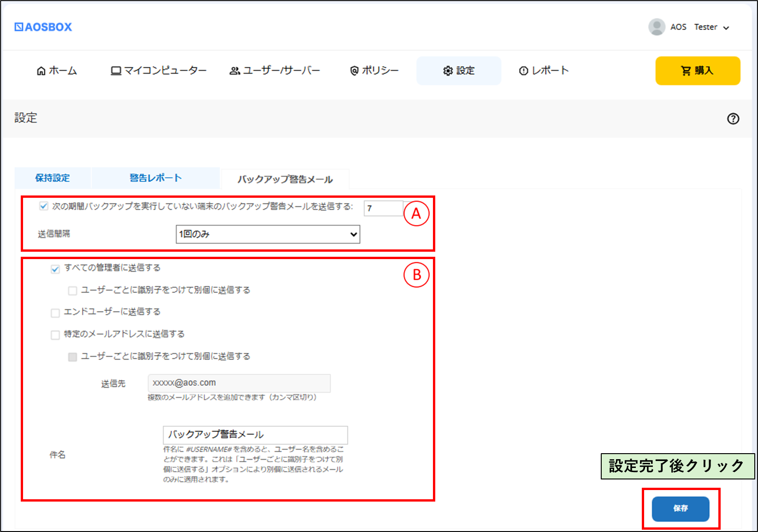Viewport: 758px width, 532px height.
Task: Click the 送信先 email address field
Action: (x=239, y=383)
